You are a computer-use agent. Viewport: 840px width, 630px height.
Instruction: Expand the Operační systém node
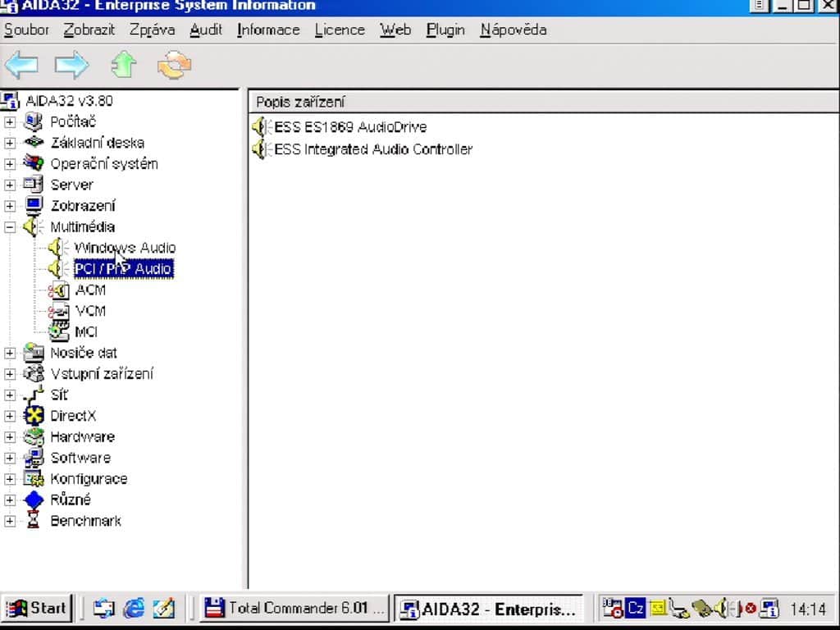point(10,164)
